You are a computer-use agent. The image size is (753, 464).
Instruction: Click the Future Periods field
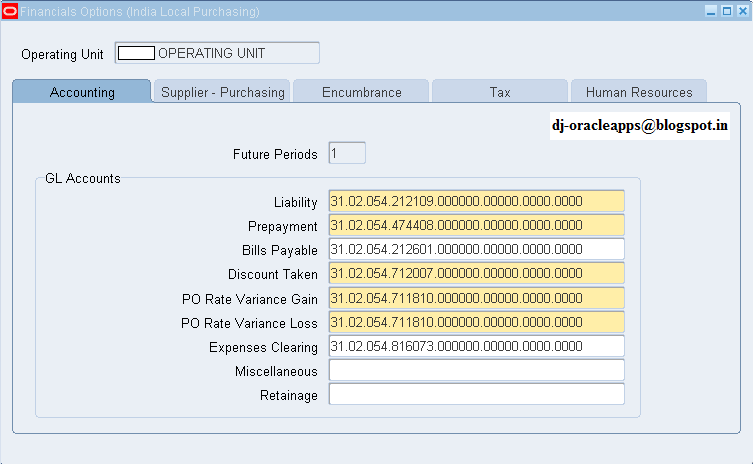(347, 153)
